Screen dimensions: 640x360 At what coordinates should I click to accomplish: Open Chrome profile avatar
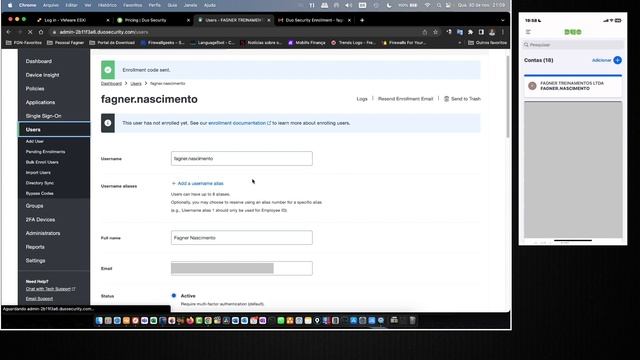pyautogui.click(x=492, y=32)
